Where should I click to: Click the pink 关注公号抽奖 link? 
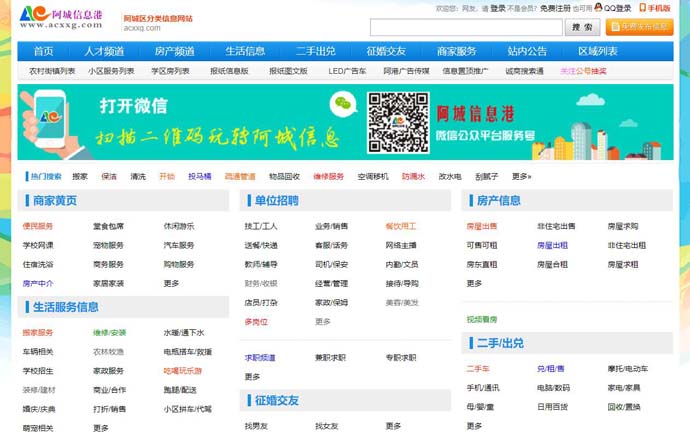[583, 71]
